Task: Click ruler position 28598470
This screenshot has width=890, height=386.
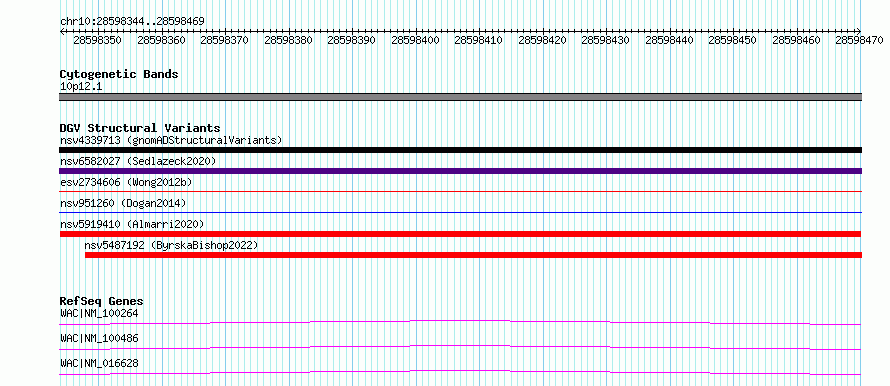Action: 860,41
